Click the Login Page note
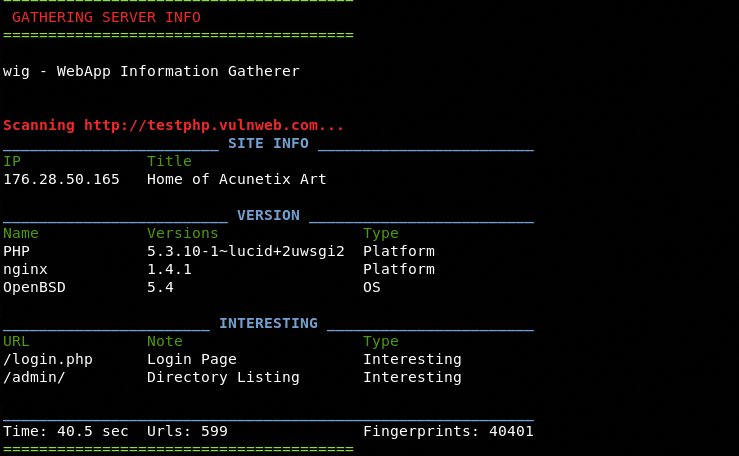739x456 pixels. [191, 359]
